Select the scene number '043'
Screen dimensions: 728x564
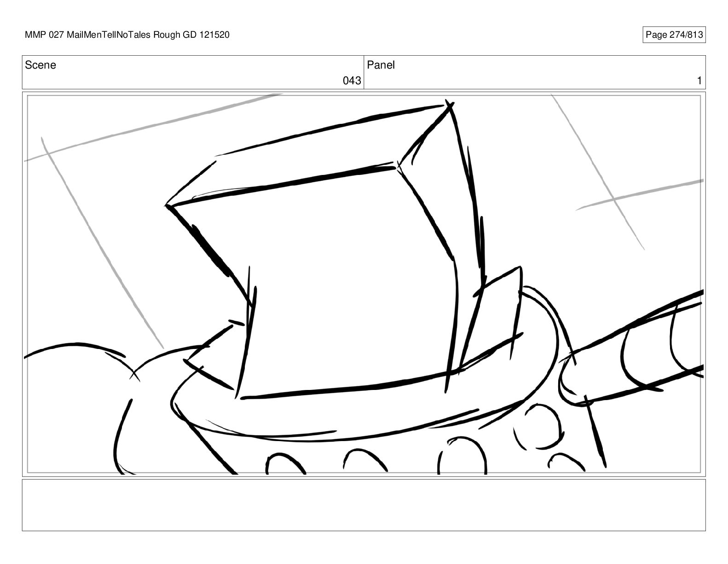pos(352,81)
